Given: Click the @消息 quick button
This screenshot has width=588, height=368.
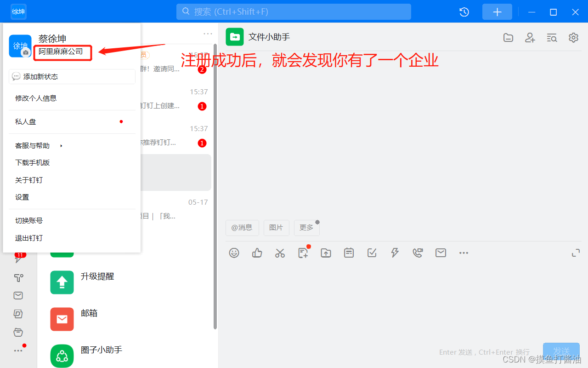Looking at the screenshot, I should click(x=242, y=228).
